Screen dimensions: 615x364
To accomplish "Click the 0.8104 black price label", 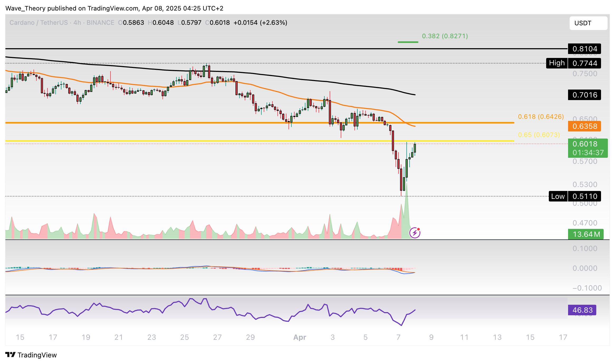I will (584, 49).
